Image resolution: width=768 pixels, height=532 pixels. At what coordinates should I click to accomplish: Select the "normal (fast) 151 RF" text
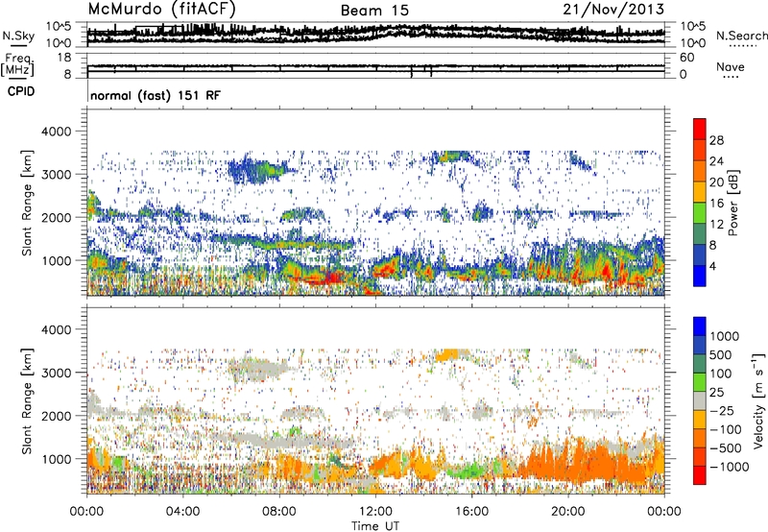(x=156, y=95)
